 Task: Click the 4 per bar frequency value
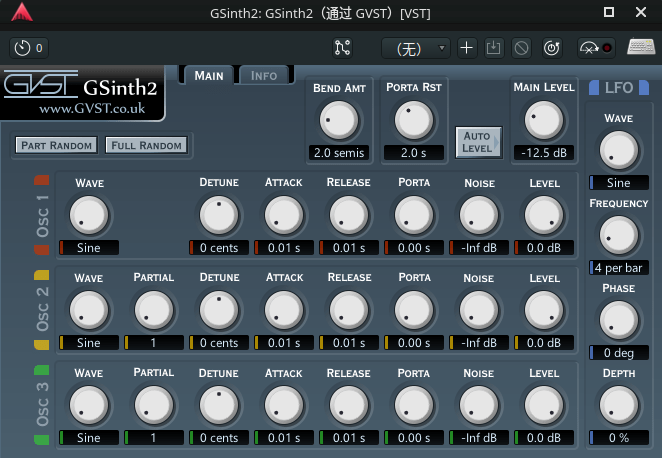point(619,268)
